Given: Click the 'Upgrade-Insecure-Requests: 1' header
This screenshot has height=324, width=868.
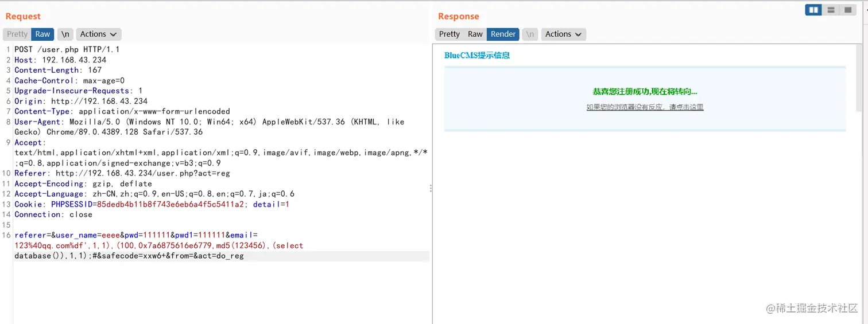Looking at the screenshot, I should tap(79, 91).
